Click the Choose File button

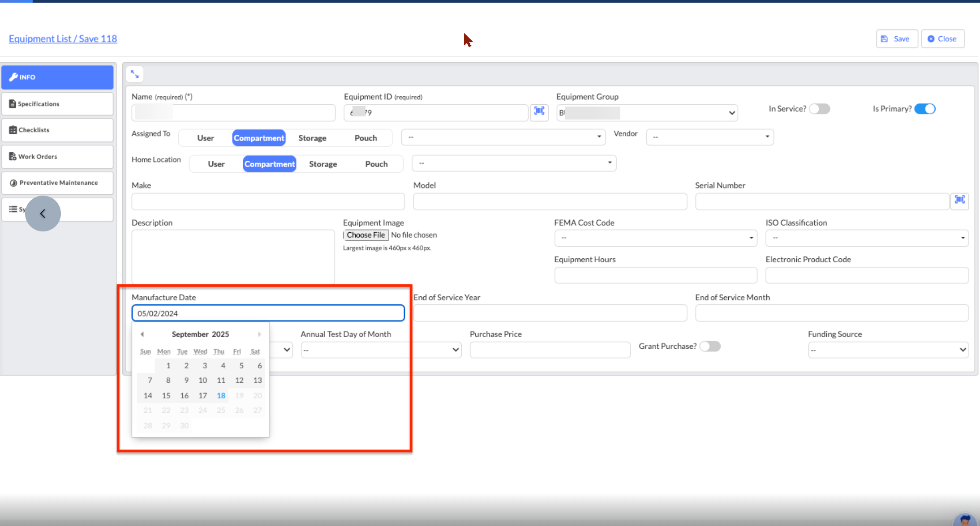pyautogui.click(x=365, y=235)
